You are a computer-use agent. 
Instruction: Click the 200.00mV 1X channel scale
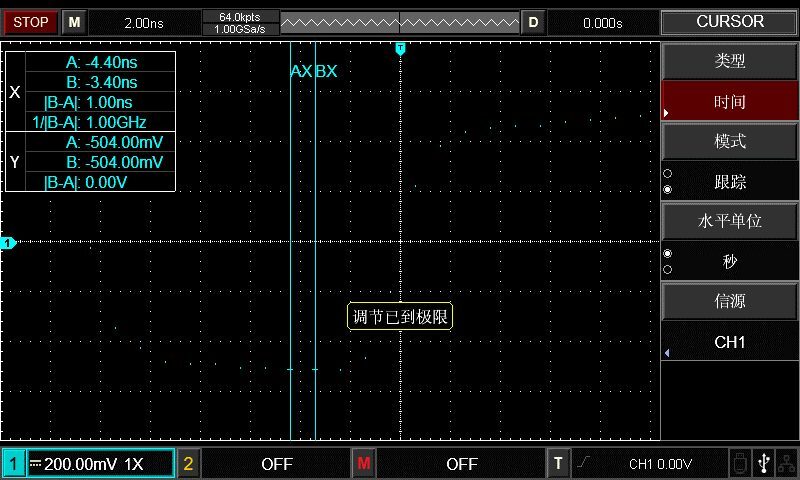tap(93, 464)
